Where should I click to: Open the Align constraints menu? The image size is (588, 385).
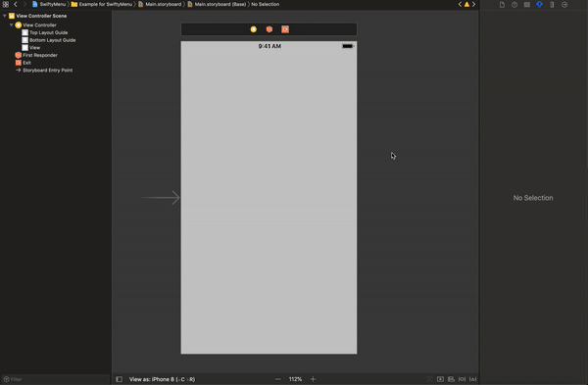click(x=451, y=379)
